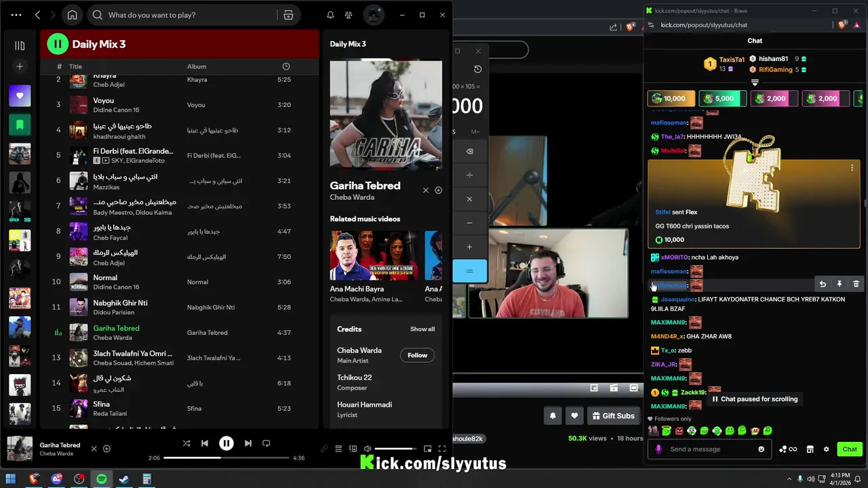Select track Nabghik Ghir Nti
868x488 pixels.
pyautogui.click(x=180, y=307)
